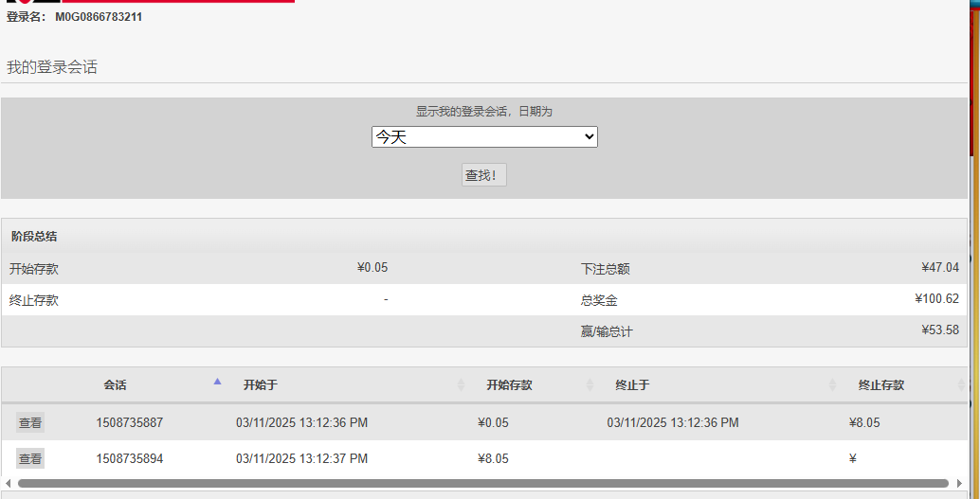This screenshot has height=499, width=980.
Task: Click sort icon of 开始存款 column
Action: pyautogui.click(x=590, y=385)
